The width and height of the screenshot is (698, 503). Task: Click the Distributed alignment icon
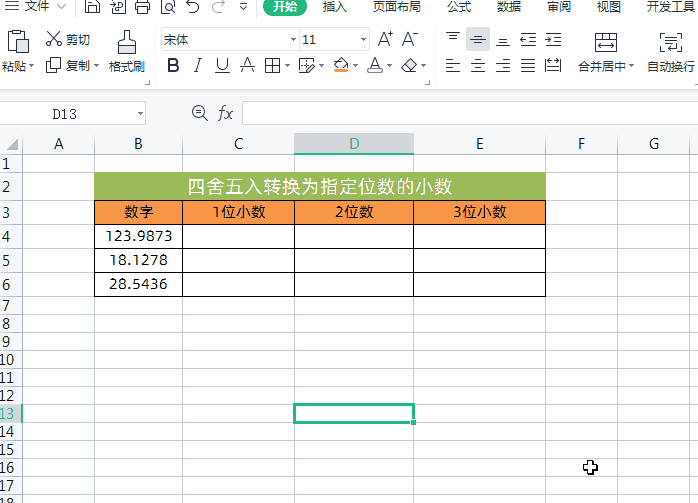pos(553,65)
